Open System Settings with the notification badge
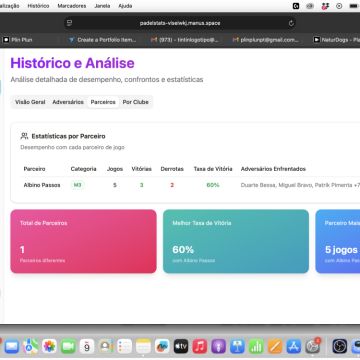360x360 pixels. click(313, 347)
